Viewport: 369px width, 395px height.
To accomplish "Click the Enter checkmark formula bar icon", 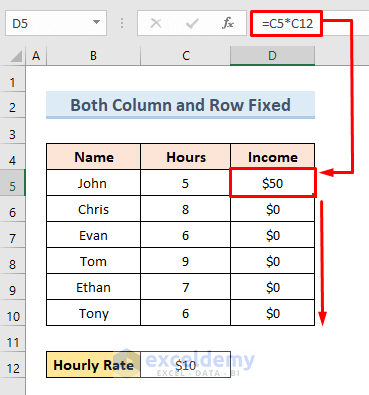I will pyautogui.click(x=192, y=23).
